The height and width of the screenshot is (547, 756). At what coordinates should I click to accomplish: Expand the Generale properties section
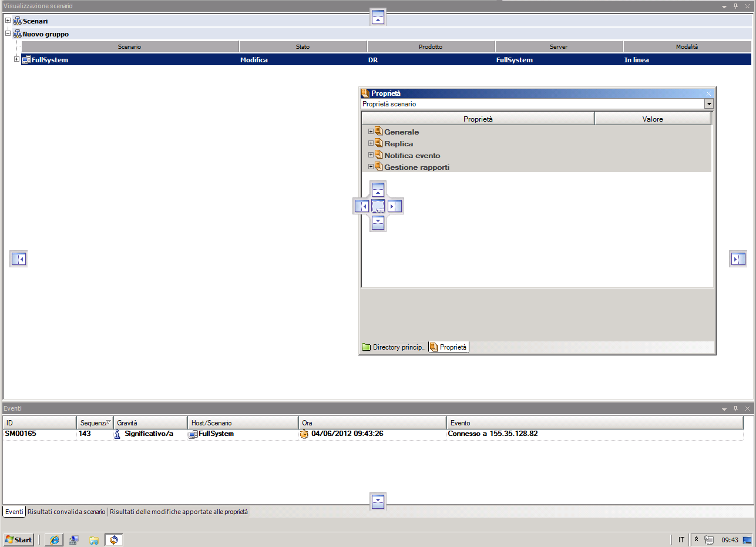coord(371,132)
